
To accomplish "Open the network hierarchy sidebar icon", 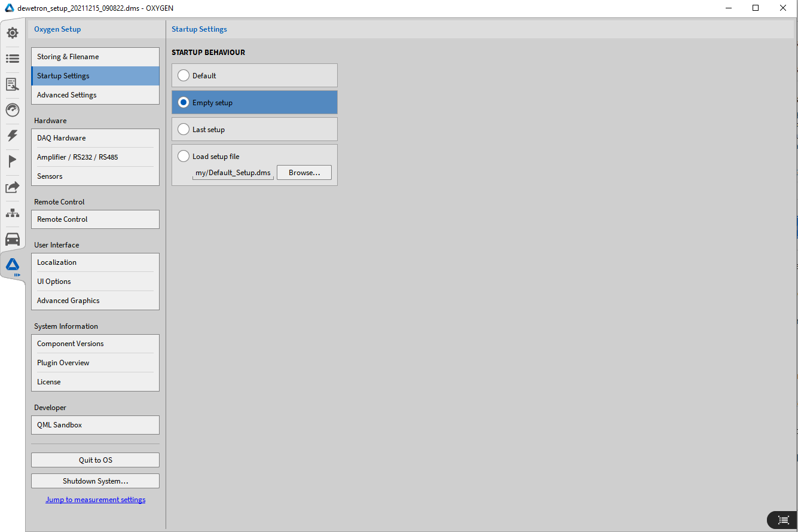I will pyautogui.click(x=13, y=213).
